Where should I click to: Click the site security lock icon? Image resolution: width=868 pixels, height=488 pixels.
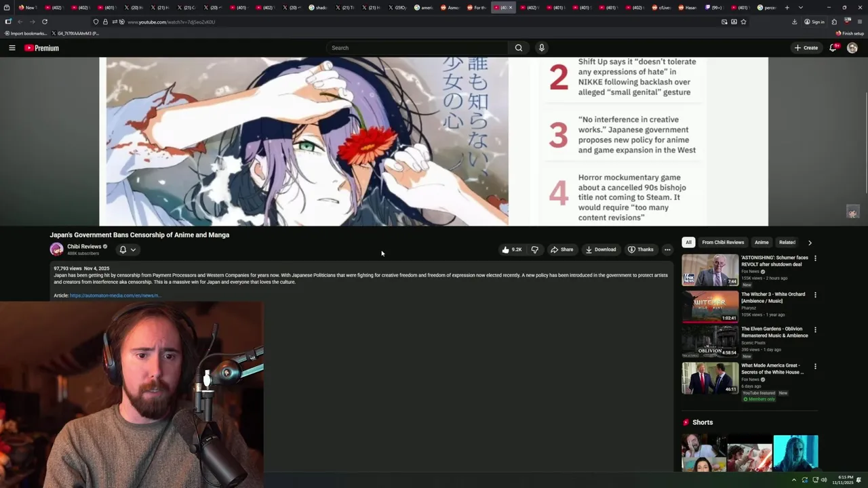105,22
